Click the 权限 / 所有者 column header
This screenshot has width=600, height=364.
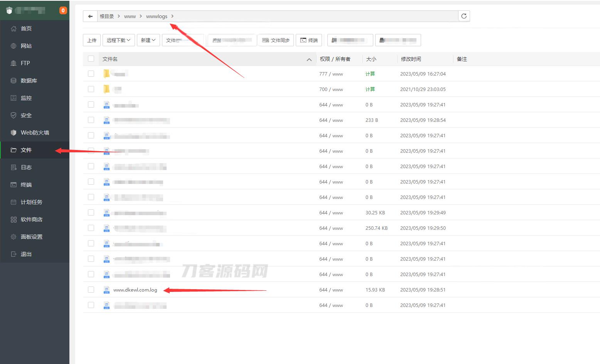tap(335, 59)
